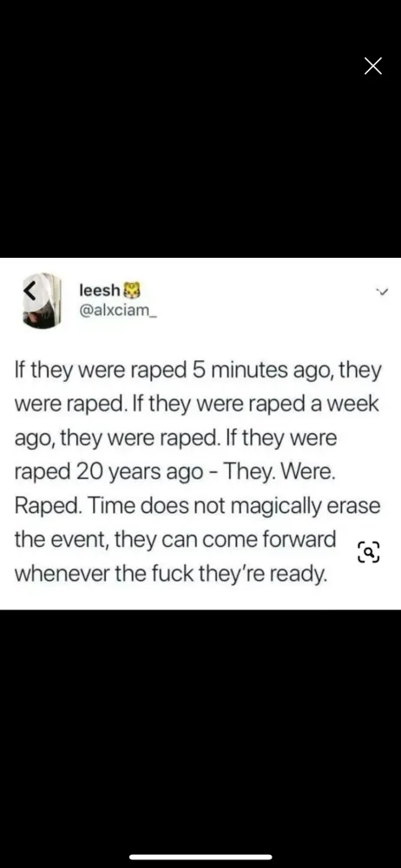The height and width of the screenshot is (868, 401).
Task: Open the tweet options chevron
Action: pos(380,292)
